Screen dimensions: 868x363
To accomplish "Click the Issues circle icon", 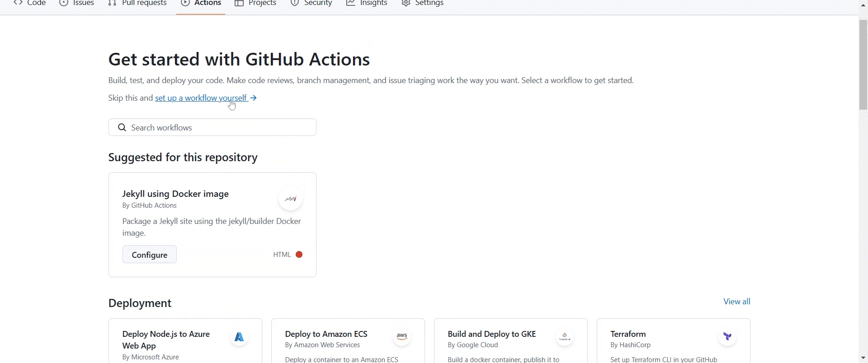I will point(64,3).
